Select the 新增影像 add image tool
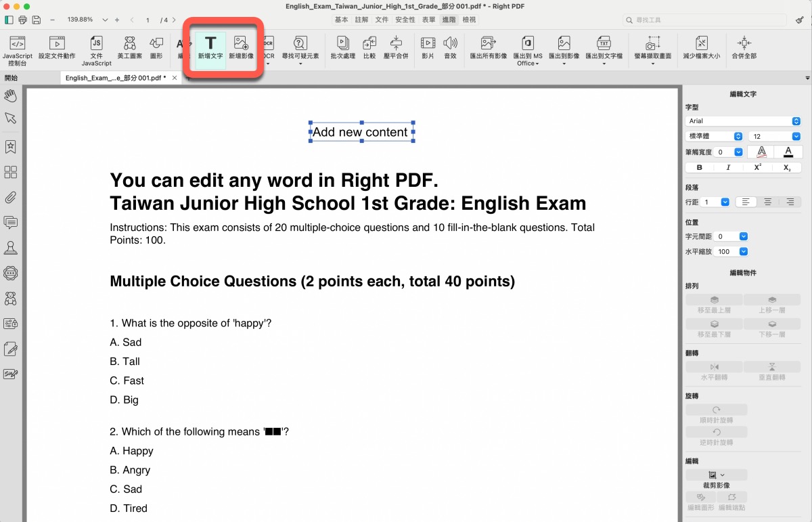This screenshot has width=812, height=522. (241, 47)
